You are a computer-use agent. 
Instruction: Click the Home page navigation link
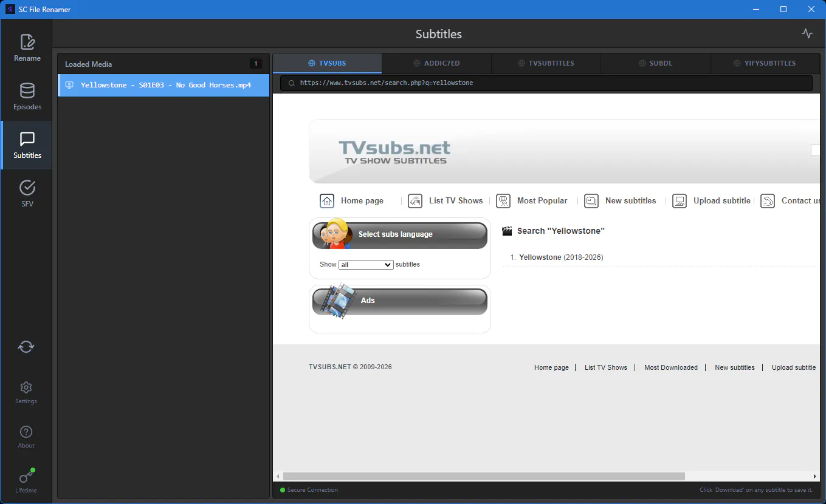[362, 201]
